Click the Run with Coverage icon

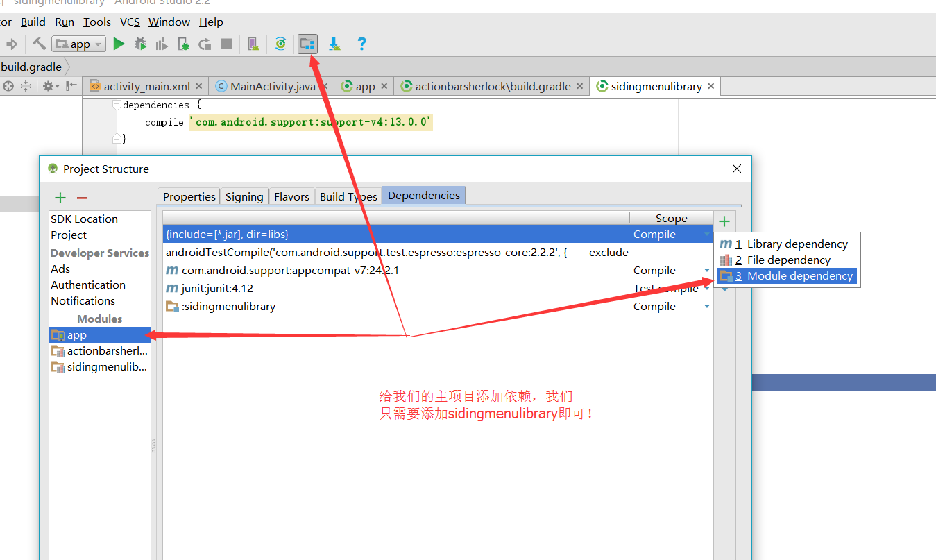[162, 44]
